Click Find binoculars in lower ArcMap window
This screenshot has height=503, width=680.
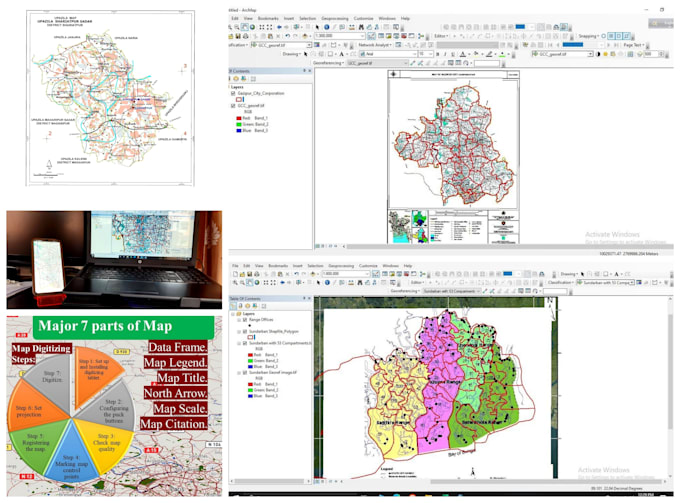[360, 283]
